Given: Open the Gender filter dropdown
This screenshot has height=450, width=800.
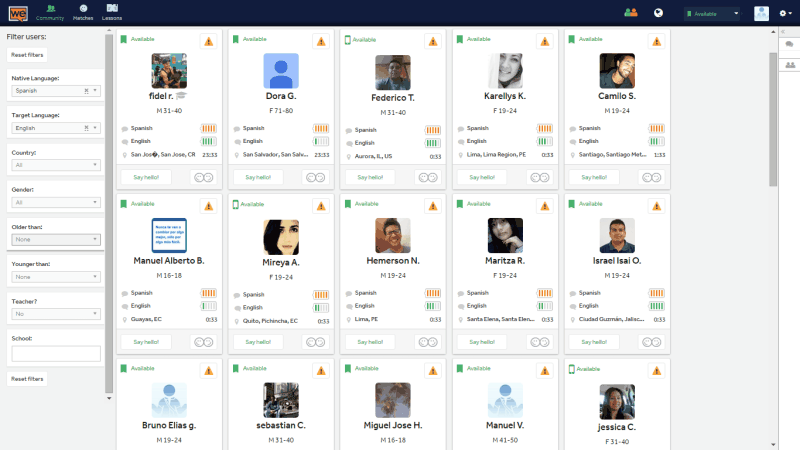Looking at the screenshot, I should coord(56,203).
